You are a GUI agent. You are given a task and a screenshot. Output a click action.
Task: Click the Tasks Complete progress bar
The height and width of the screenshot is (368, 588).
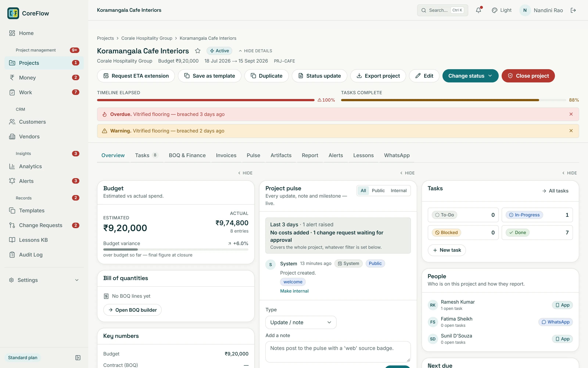[453, 100]
